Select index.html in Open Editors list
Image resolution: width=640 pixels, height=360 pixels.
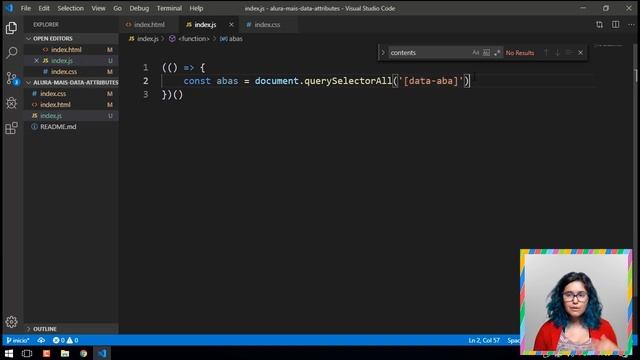pos(71,49)
